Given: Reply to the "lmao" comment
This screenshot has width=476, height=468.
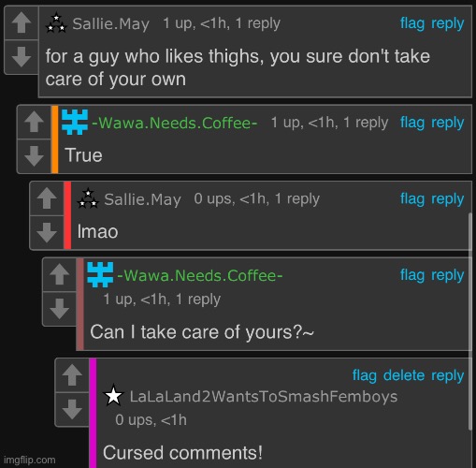Looking at the screenshot, I should (448, 199).
